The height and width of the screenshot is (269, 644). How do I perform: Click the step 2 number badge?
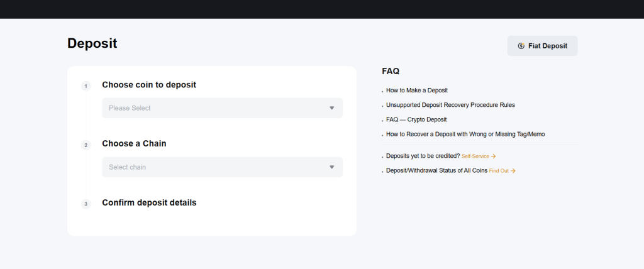pos(86,145)
